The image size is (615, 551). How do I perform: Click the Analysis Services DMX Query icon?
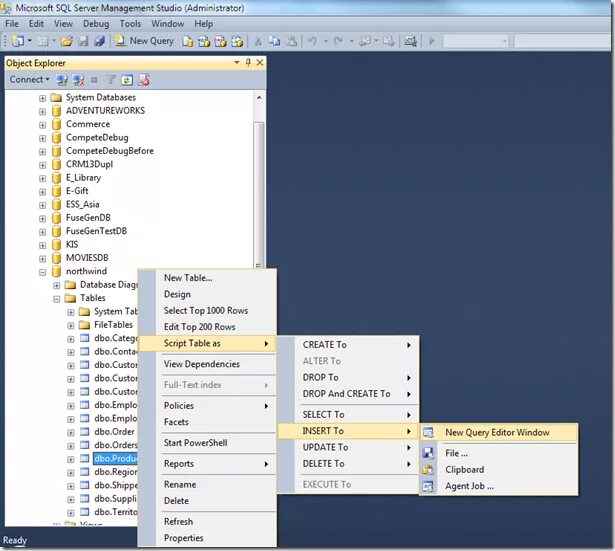[220, 41]
